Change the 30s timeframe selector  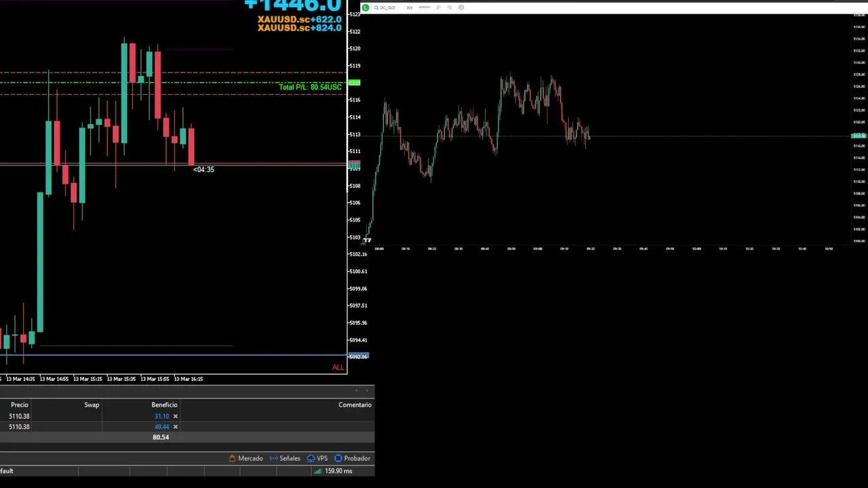click(x=410, y=7)
